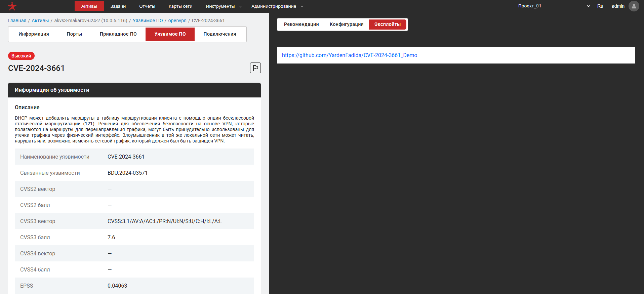Click the CVSS4 балл row label
The image size is (644, 294).
tap(35, 269)
